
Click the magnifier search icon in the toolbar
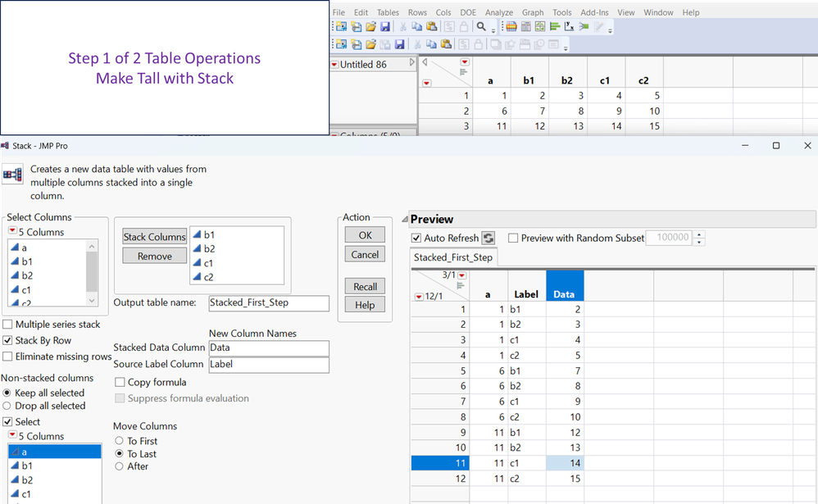(481, 27)
